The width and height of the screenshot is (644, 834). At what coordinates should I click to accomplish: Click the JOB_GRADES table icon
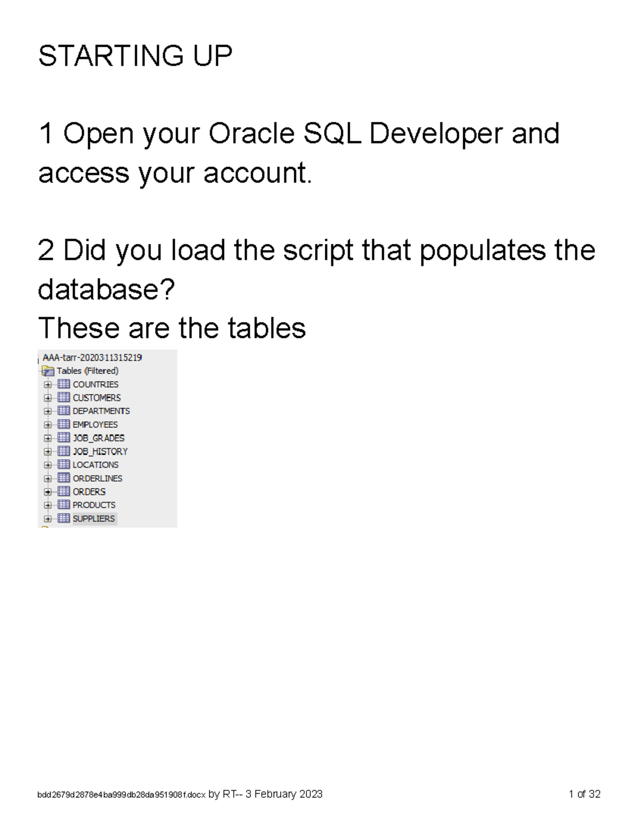pyautogui.click(x=64, y=438)
